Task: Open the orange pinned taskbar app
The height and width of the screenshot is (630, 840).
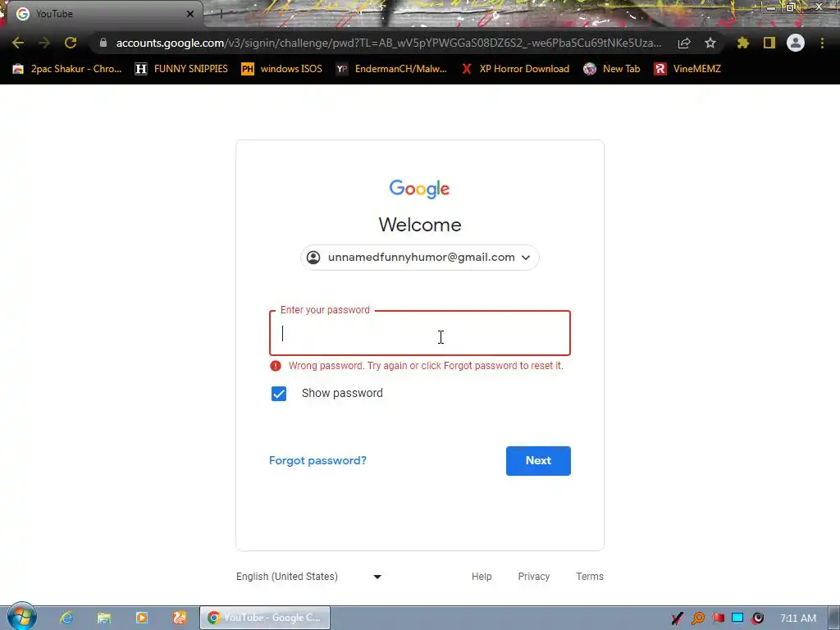Action: 180,618
